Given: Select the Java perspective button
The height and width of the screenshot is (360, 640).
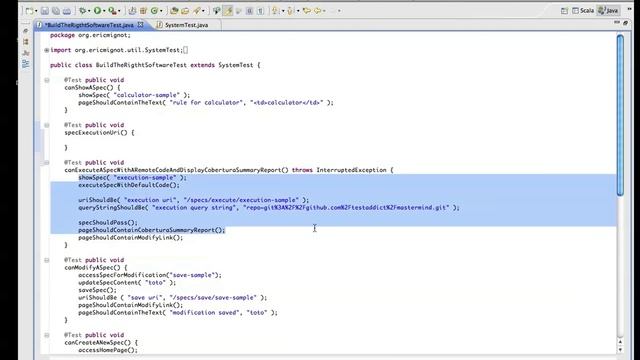Looking at the screenshot, I should (x=608, y=11).
